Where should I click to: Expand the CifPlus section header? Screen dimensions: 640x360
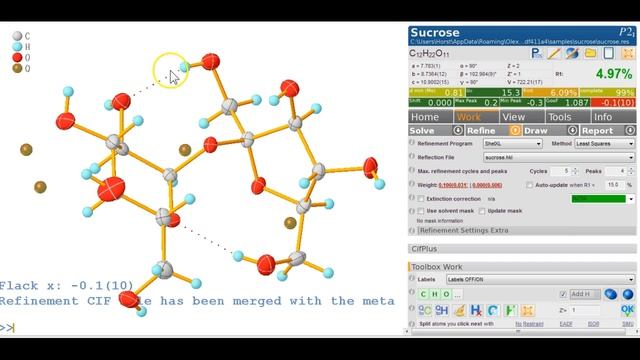[522, 249]
